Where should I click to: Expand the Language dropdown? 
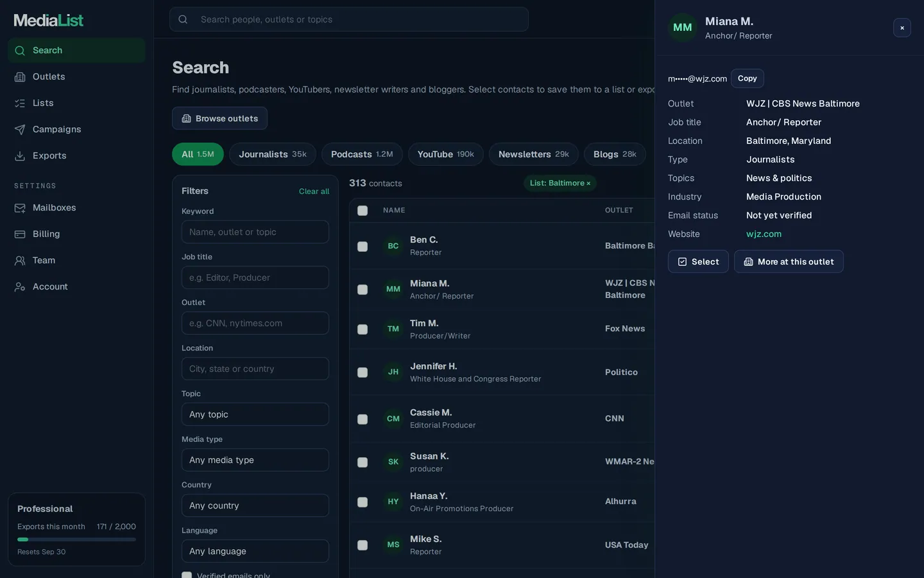255,551
